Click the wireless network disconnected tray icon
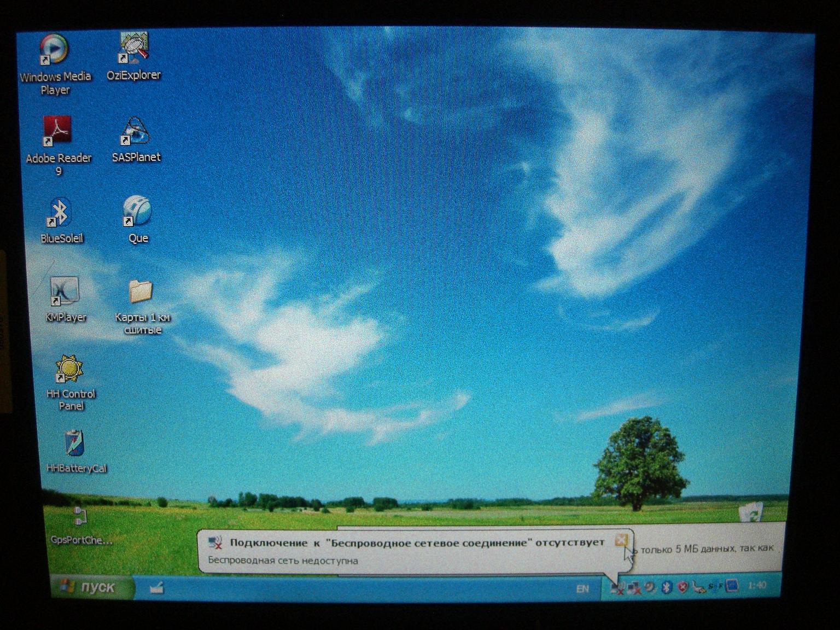This screenshot has width=840, height=630. pyautogui.click(x=617, y=588)
